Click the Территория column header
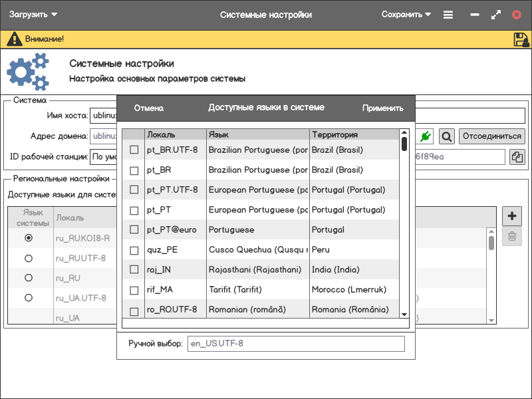Screen dimensions: 532x399 tap(354, 134)
